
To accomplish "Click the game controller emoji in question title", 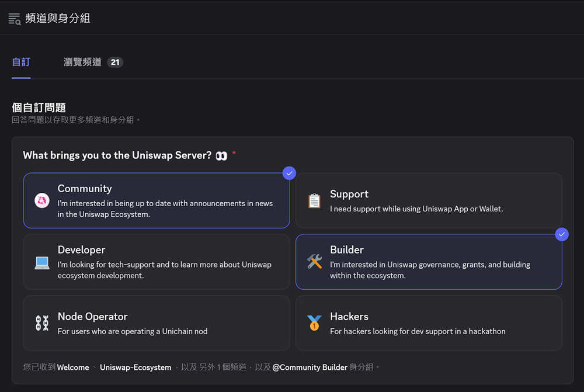I will (221, 155).
